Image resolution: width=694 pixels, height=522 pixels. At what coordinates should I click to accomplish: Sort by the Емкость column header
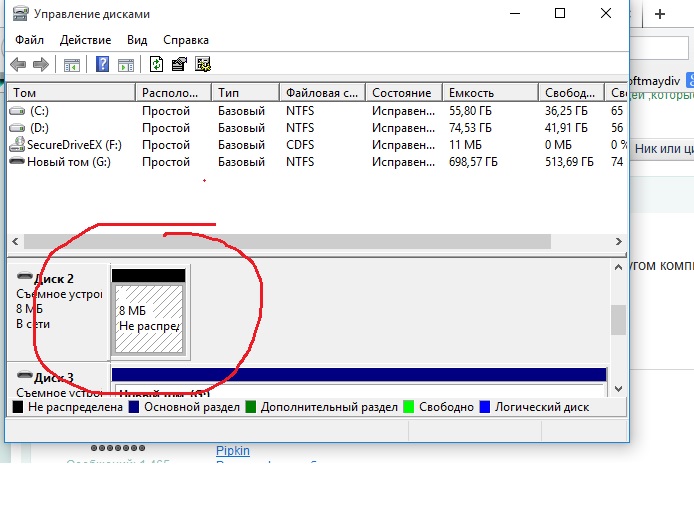(490, 93)
